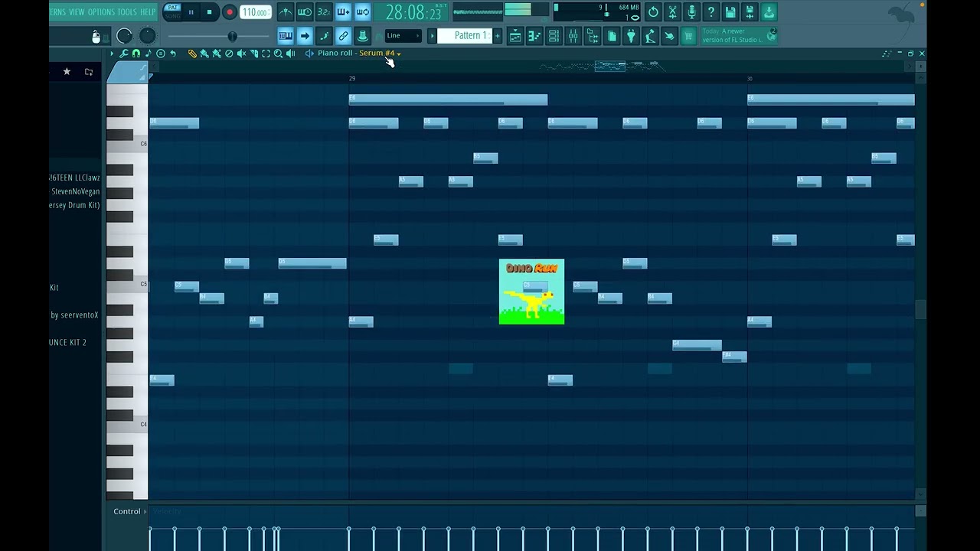Viewport: 980px width, 551px height.
Task: Open the playlist view icon next to Pattern plus
Action: pyautogui.click(x=515, y=36)
